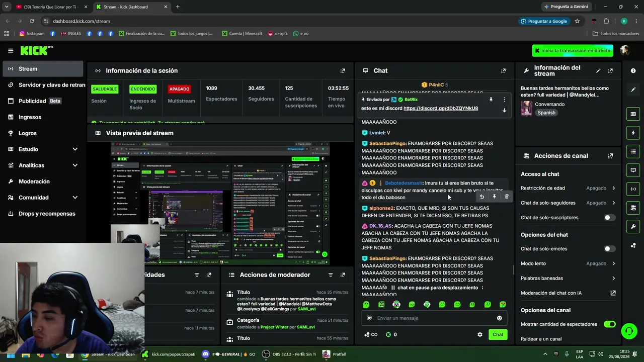Toggle Chat de solo-suscriptores switch
The width and height of the screenshot is (644, 362).
coord(609,218)
